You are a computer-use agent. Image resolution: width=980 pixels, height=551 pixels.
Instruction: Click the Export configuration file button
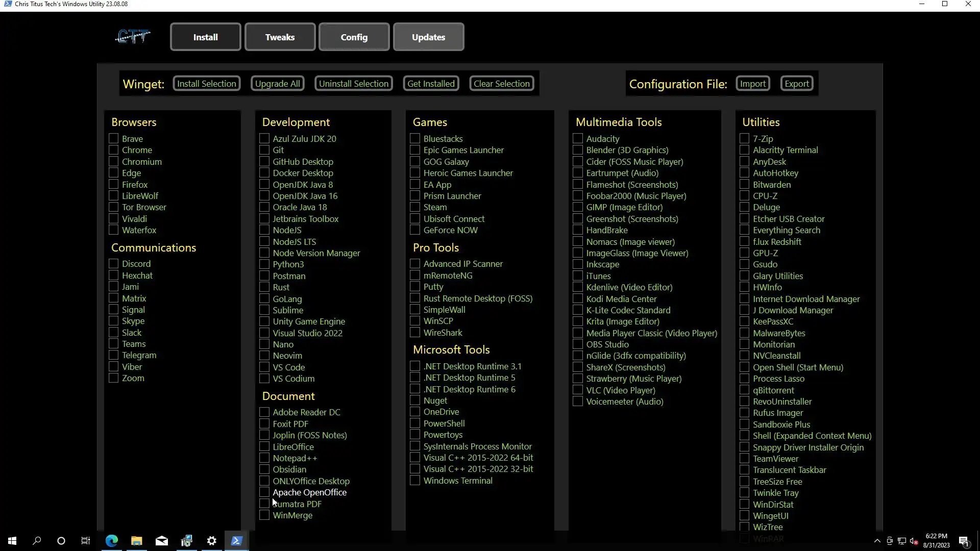pyautogui.click(x=796, y=84)
